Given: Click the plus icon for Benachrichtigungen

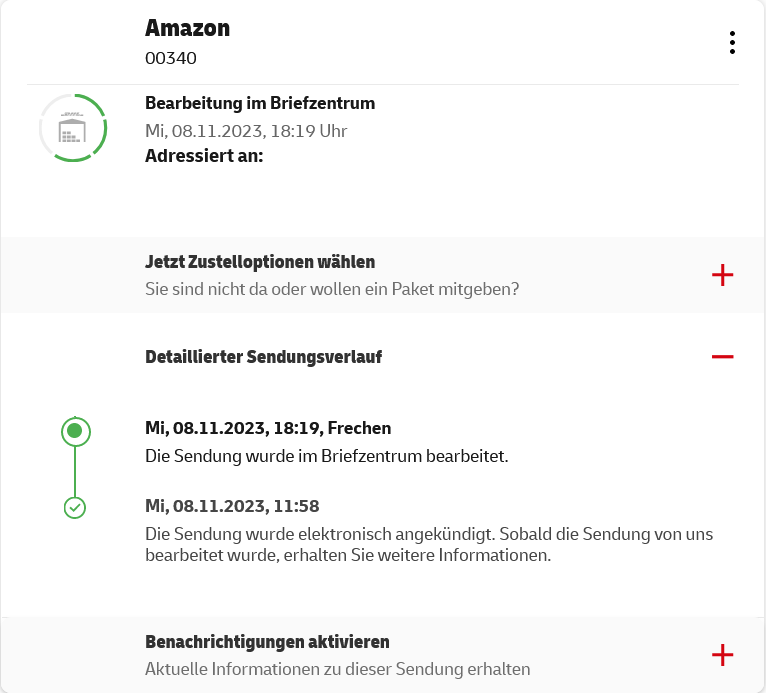Looking at the screenshot, I should [x=722, y=655].
